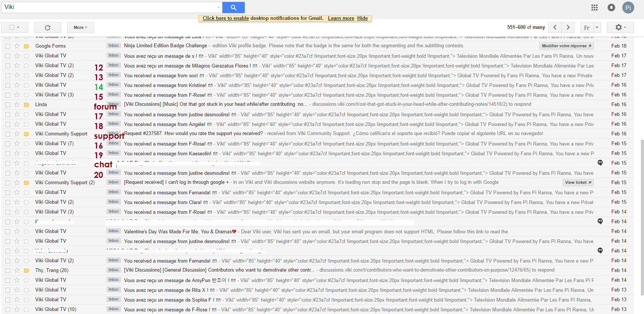Viewport: 644px width, 314px height.
Task: Open Ninja Limited Edition Badge Challenge email
Action: [x=165, y=46]
